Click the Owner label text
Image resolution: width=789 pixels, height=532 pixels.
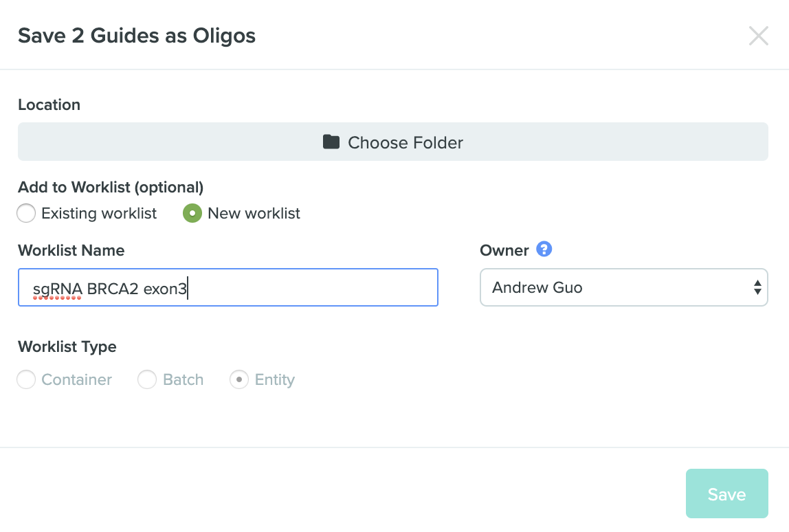[x=504, y=250]
